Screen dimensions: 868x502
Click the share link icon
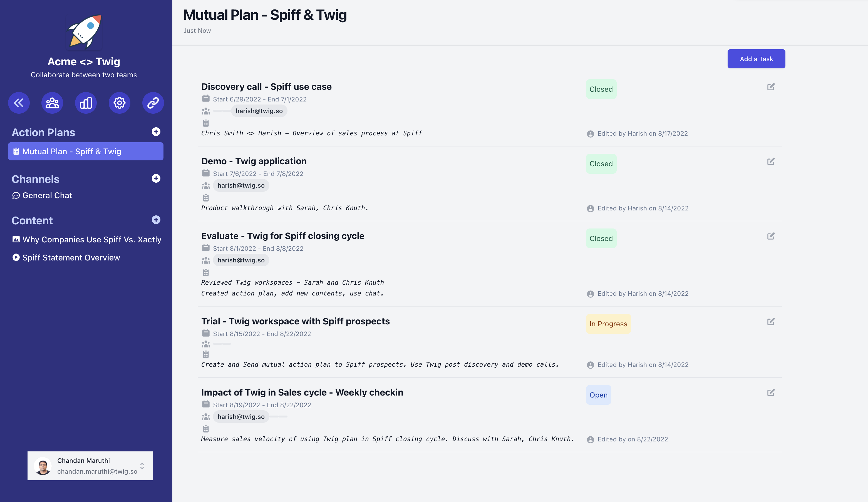[x=153, y=103]
